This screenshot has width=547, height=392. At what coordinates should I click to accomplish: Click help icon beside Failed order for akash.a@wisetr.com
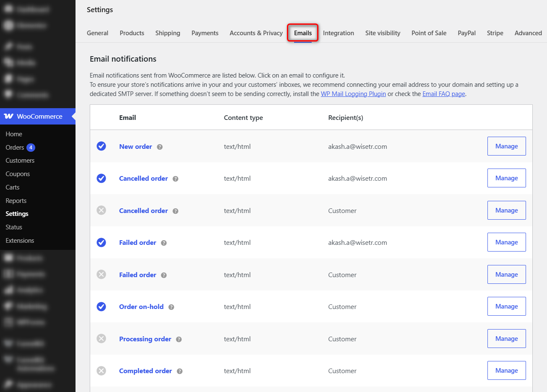coord(164,243)
